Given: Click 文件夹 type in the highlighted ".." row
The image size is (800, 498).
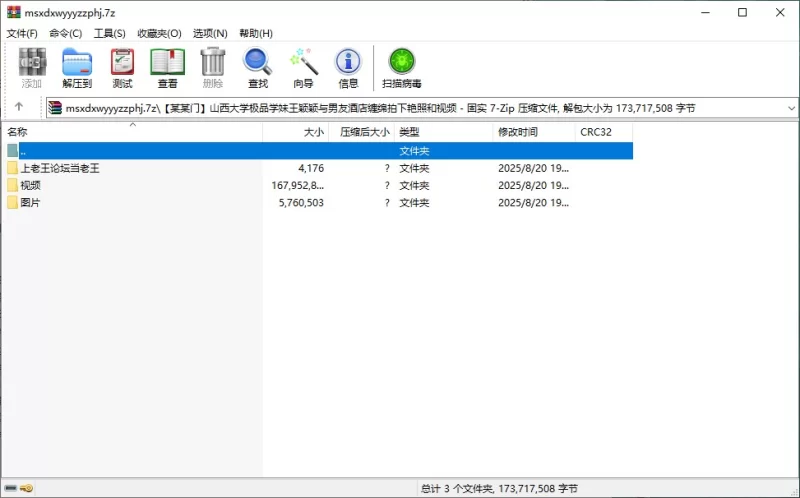Looking at the screenshot, I should click(414, 151).
